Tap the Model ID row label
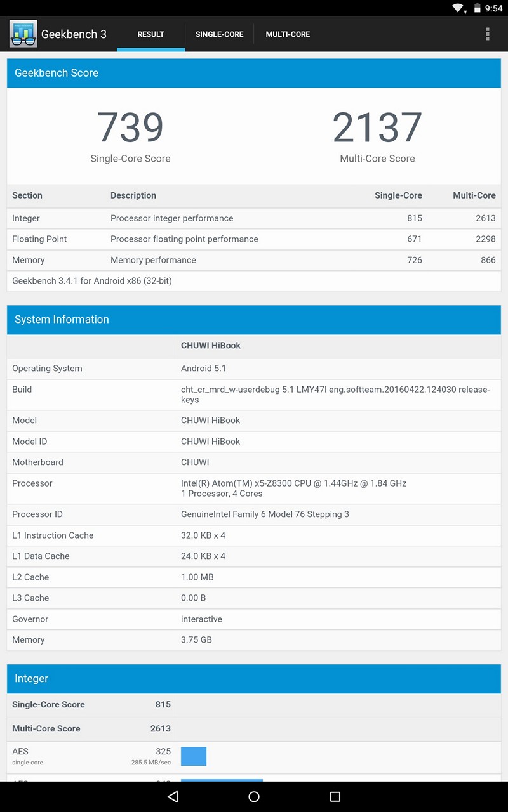508x812 pixels. tap(29, 442)
